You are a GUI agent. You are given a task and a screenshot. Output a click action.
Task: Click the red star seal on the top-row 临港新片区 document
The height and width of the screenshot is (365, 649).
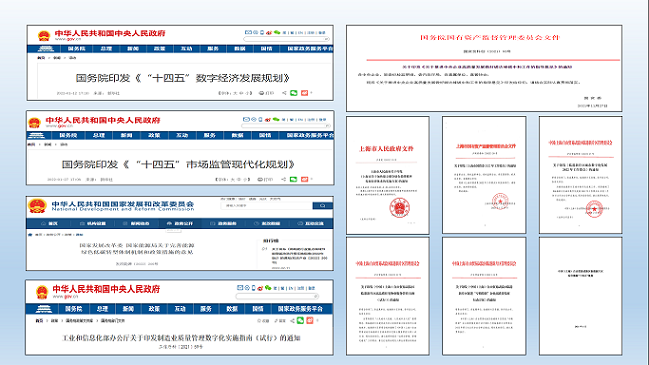(594, 209)
